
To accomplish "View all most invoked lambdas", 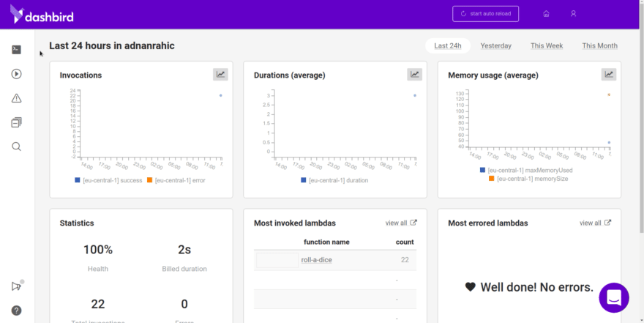I will tap(401, 223).
